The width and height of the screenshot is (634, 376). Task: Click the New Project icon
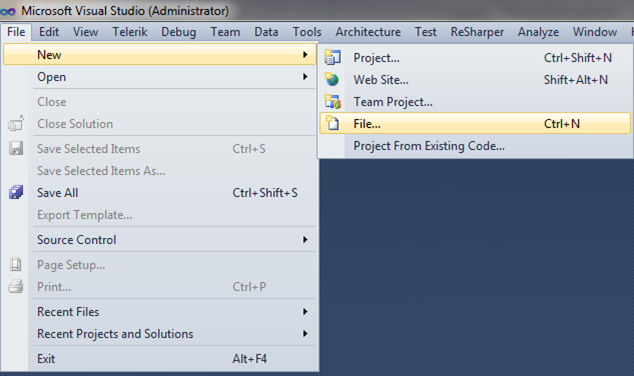(x=332, y=57)
